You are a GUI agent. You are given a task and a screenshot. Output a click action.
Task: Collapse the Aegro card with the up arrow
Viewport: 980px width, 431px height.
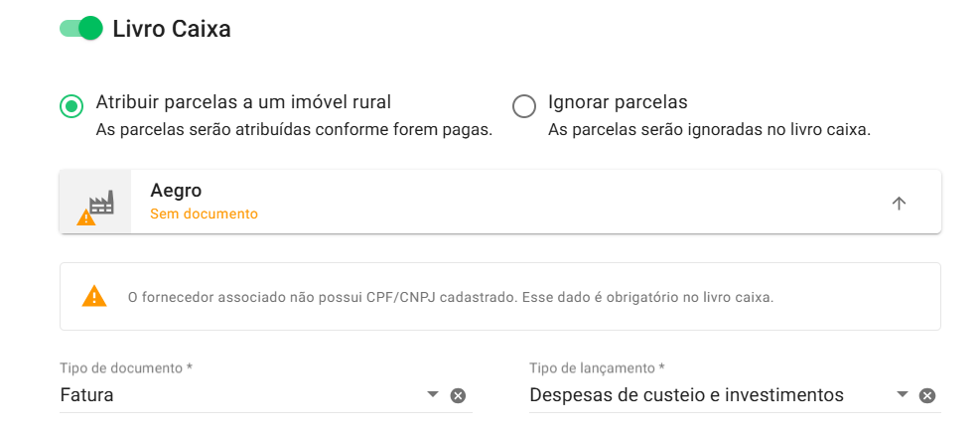pyautogui.click(x=899, y=203)
